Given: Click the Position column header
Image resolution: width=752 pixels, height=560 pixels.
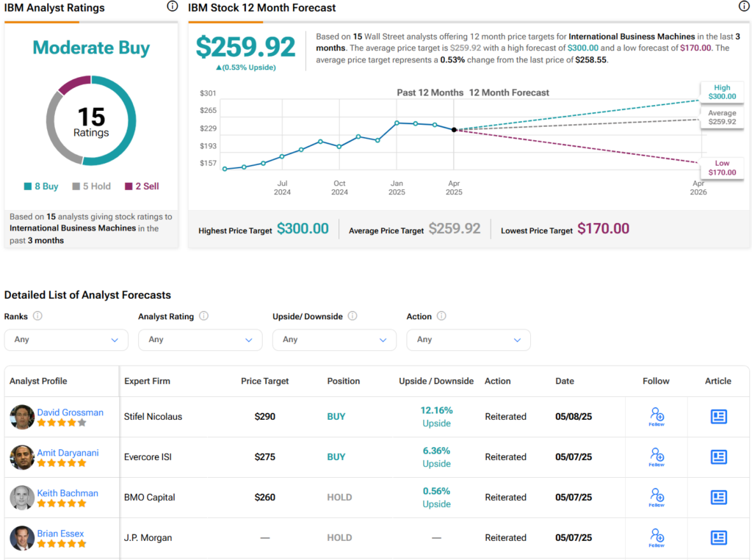Looking at the screenshot, I should point(344,381).
